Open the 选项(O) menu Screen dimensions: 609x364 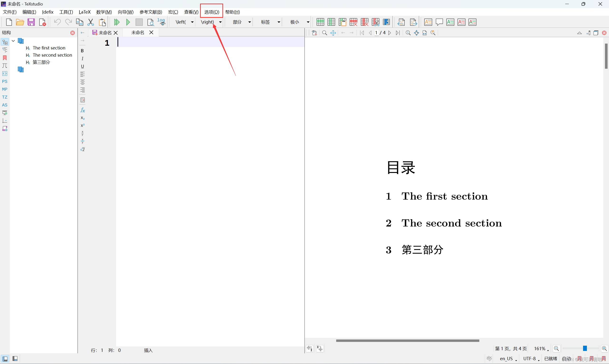coord(212,12)
